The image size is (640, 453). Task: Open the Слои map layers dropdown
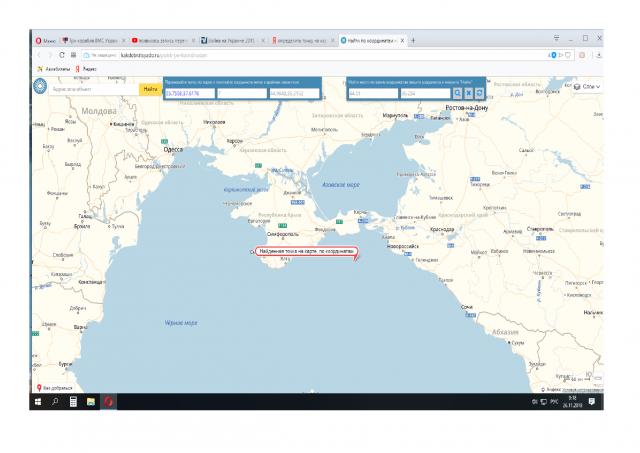click(588, 87)
